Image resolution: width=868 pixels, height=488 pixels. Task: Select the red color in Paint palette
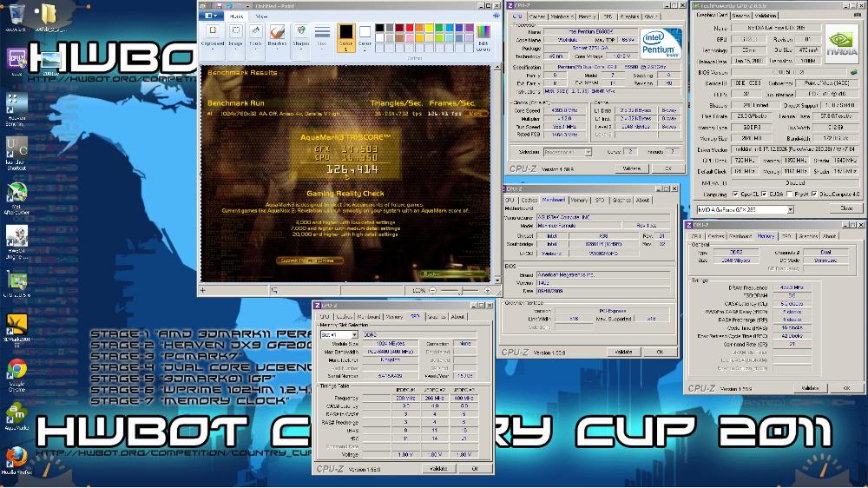(409, 28)
